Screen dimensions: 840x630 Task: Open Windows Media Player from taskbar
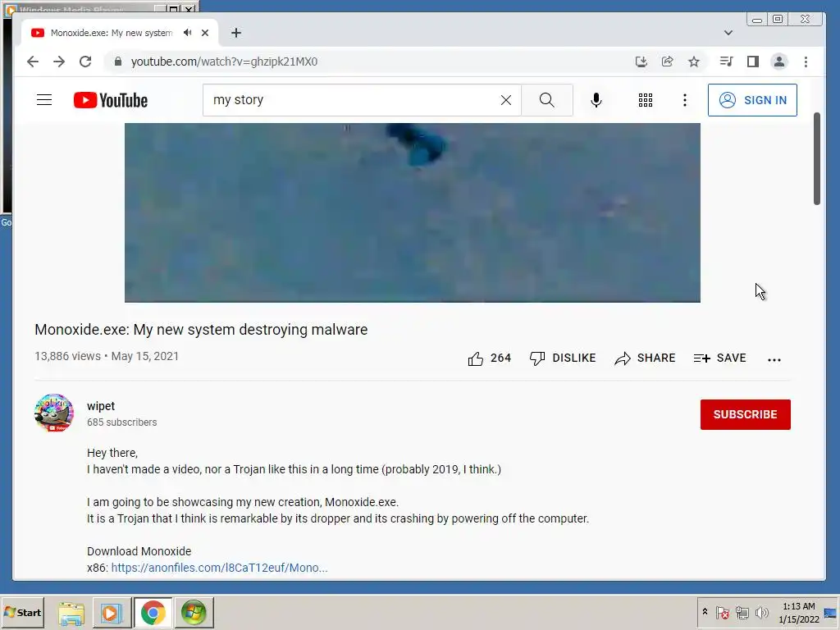[x=112, y=613]
